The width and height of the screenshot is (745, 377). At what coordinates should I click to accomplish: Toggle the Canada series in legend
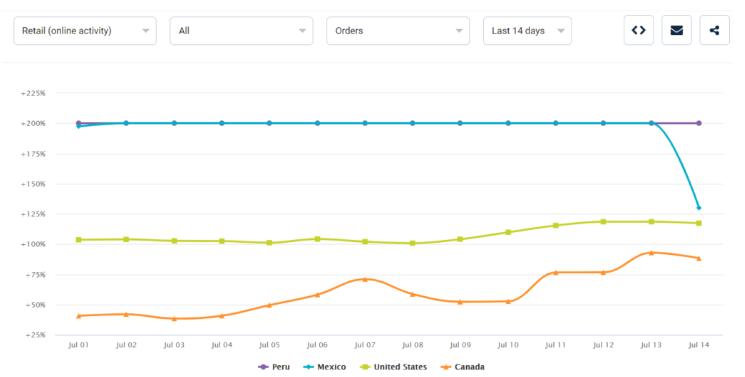pyautogui.click(x=463, y=367)
